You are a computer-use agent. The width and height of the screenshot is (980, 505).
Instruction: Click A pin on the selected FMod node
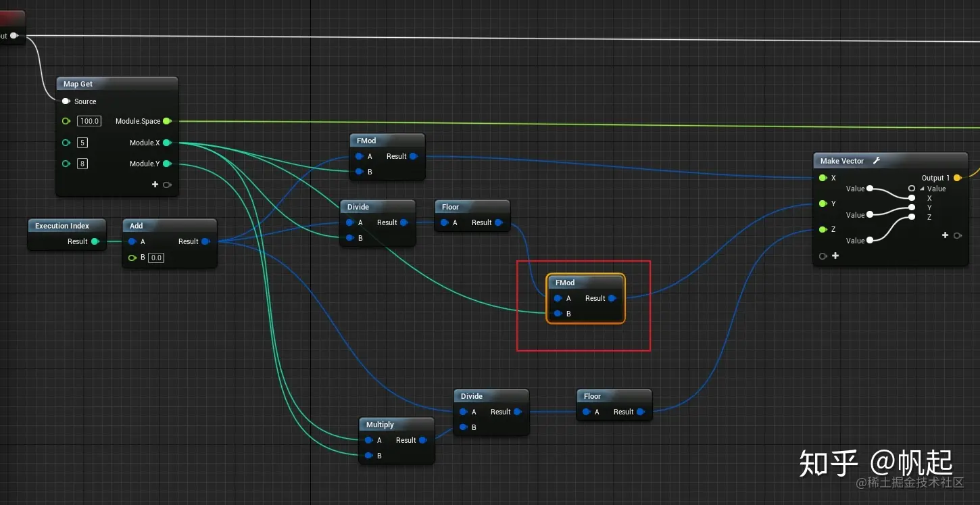(x=558, y=298)
